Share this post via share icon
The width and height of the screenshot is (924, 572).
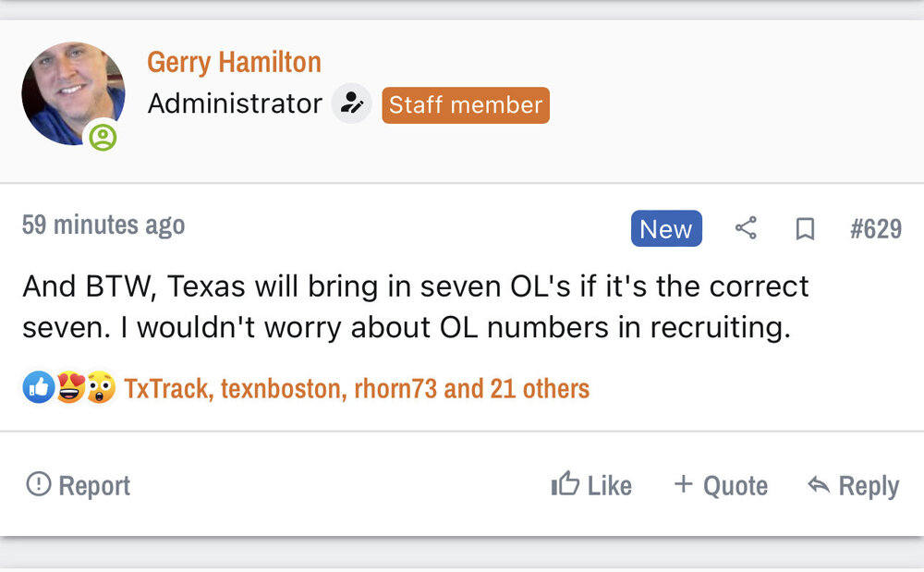click(746, 228)
